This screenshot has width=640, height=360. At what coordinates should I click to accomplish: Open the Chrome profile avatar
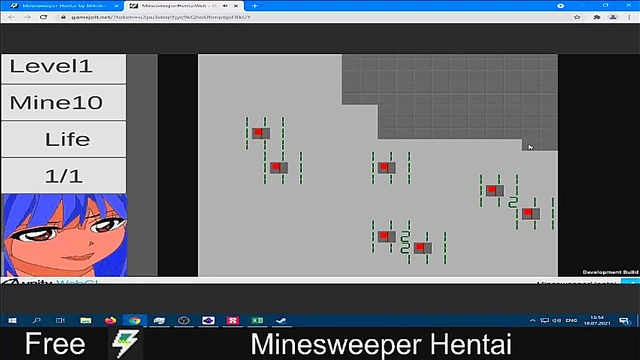(x=613, y=17)
